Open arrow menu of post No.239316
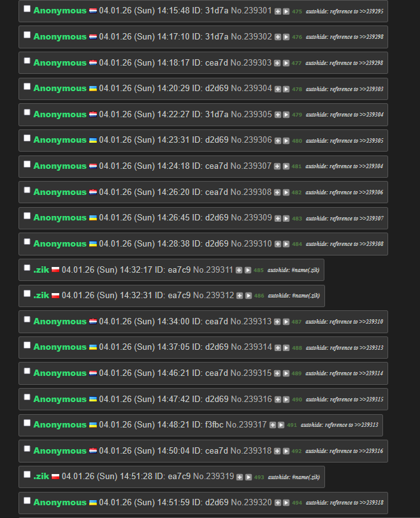 click(x=286, y=399)
